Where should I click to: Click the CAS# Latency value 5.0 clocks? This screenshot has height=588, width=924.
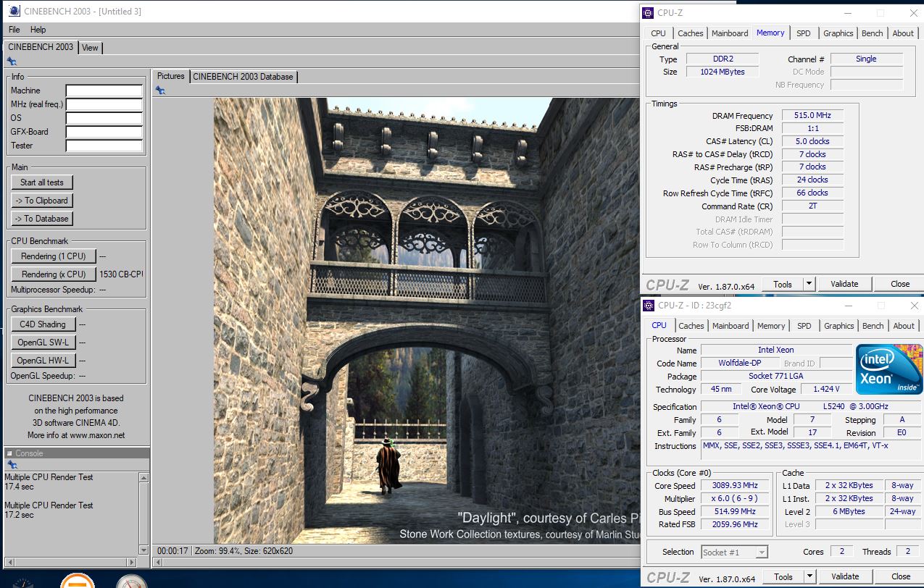coord(812,141)
